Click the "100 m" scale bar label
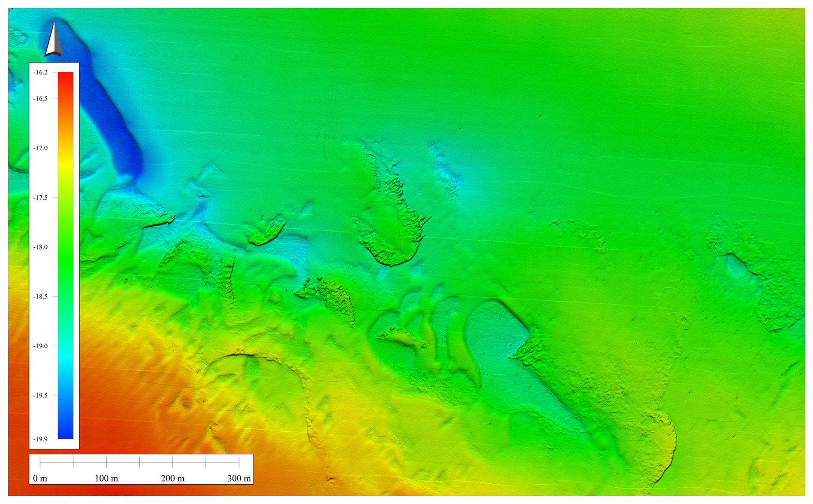813x504 pixels. [106, 478]
